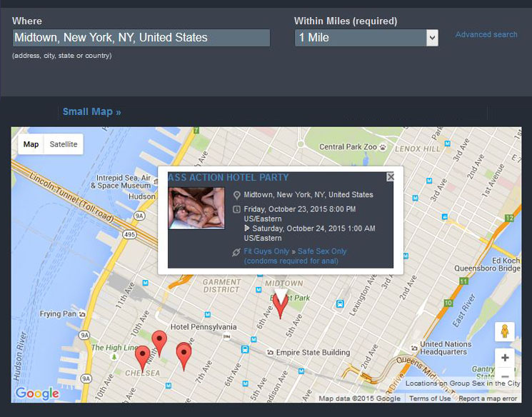Click the Street View pegman icon
This screenshot has width=532, height=417.
pyautogui.click(x=504, y=332)
